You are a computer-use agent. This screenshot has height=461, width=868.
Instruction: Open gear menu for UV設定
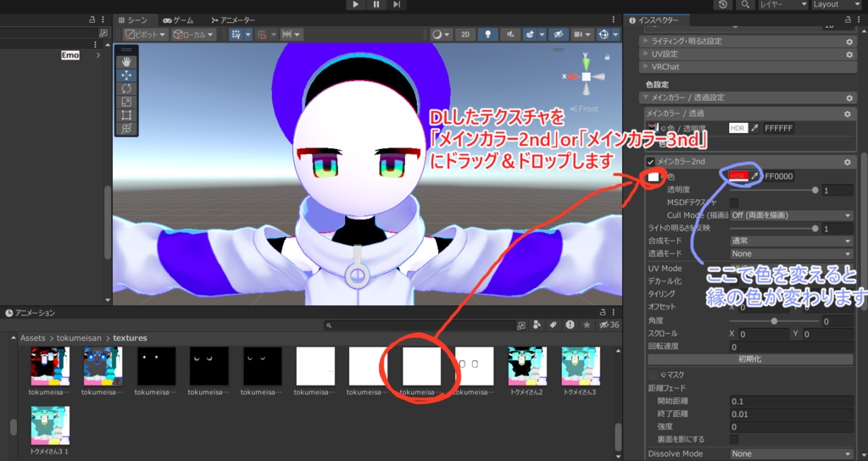tap(849, 54)
